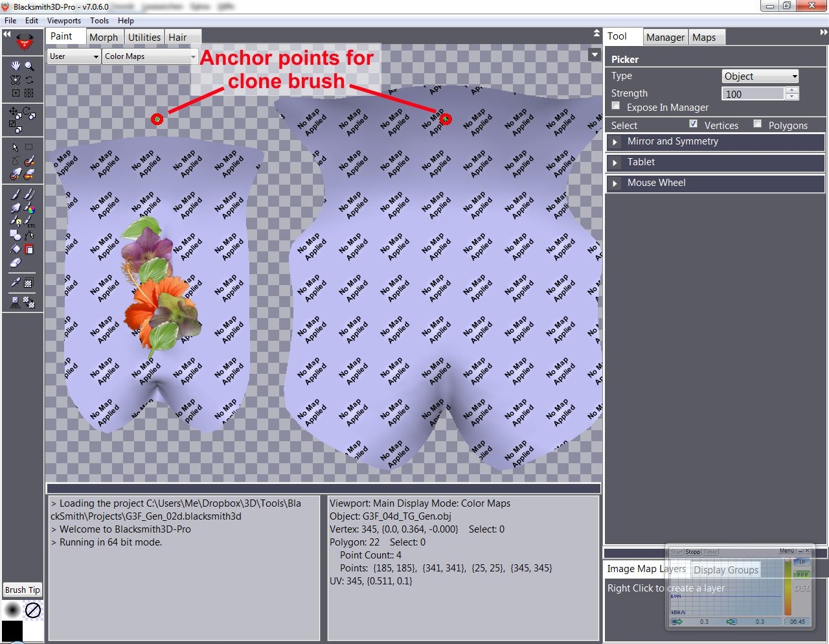Click the progress bar below the viewport

point(323,488)
